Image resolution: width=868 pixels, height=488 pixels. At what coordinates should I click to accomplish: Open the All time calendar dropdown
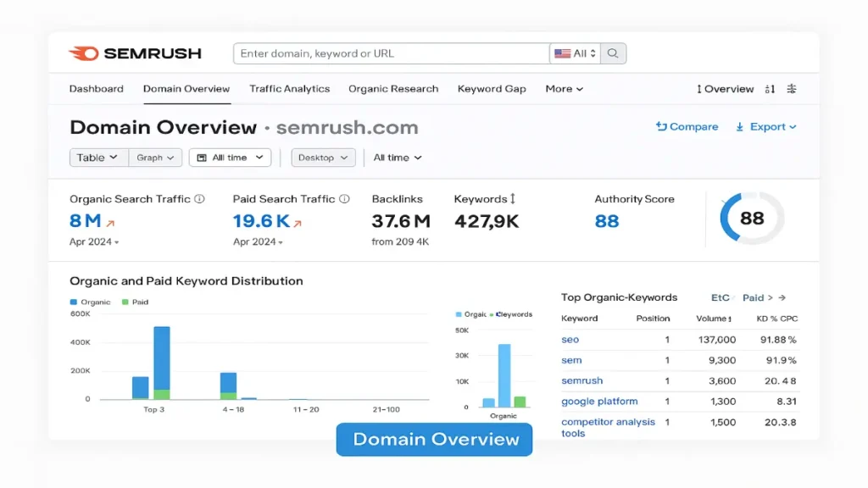point(230,158)
